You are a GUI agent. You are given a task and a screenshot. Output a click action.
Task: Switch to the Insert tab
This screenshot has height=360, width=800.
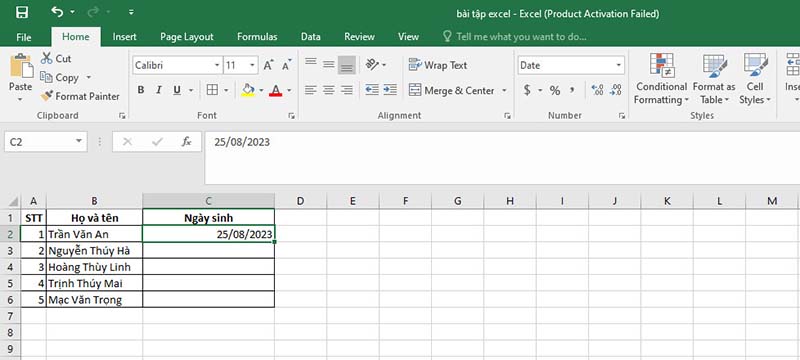(124, 37)
